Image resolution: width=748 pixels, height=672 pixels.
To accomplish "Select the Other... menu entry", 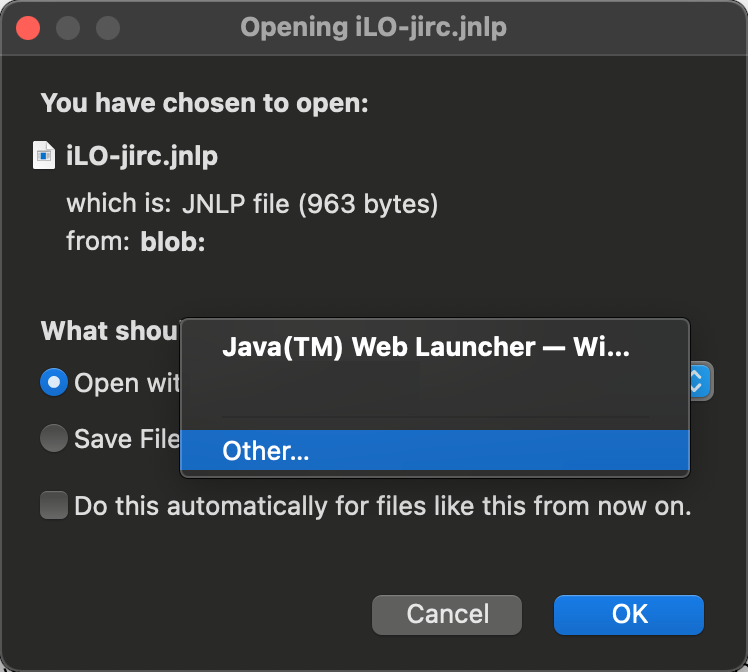I will pyautogui.click(x=435, y=450).
